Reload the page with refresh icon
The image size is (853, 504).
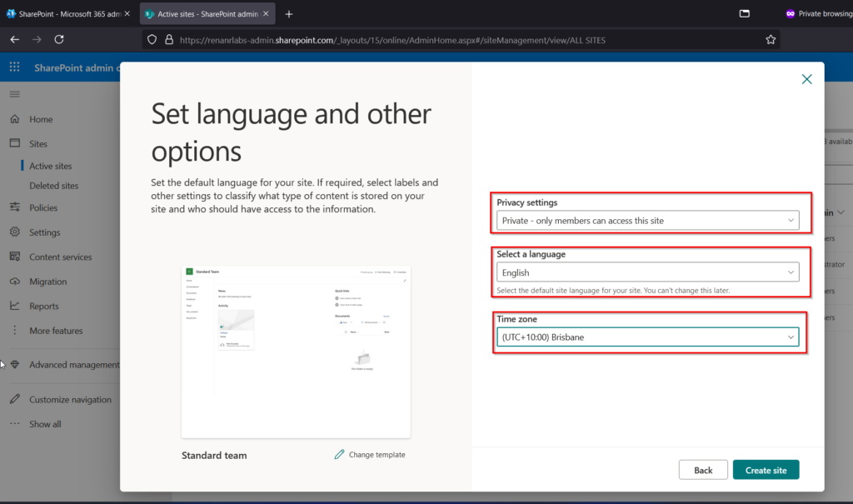pyautogui.click(x=59, y=39)
